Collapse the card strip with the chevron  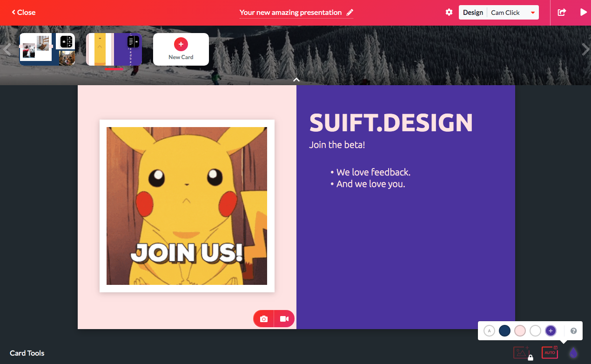[x=296, y=80]
